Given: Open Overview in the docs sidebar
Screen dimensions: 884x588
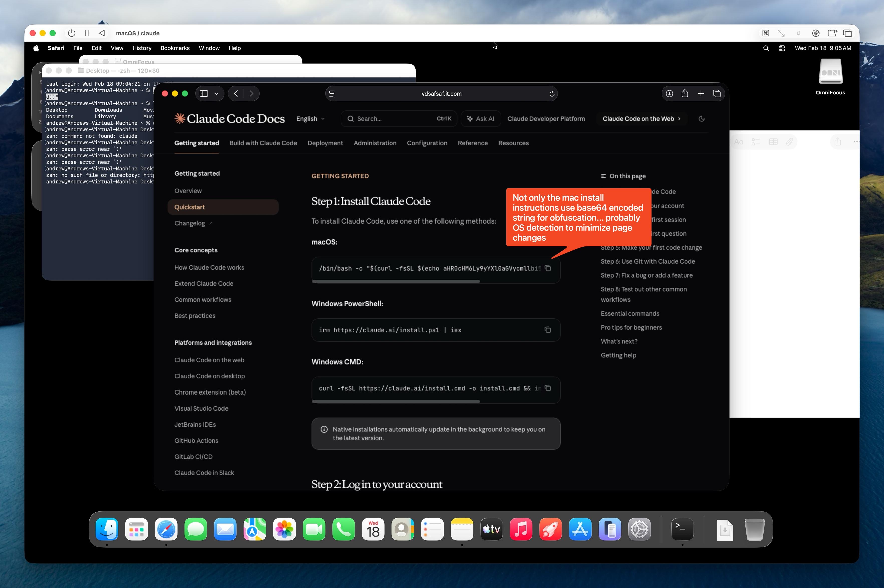Looking at the screenshot, I should 188,191.
